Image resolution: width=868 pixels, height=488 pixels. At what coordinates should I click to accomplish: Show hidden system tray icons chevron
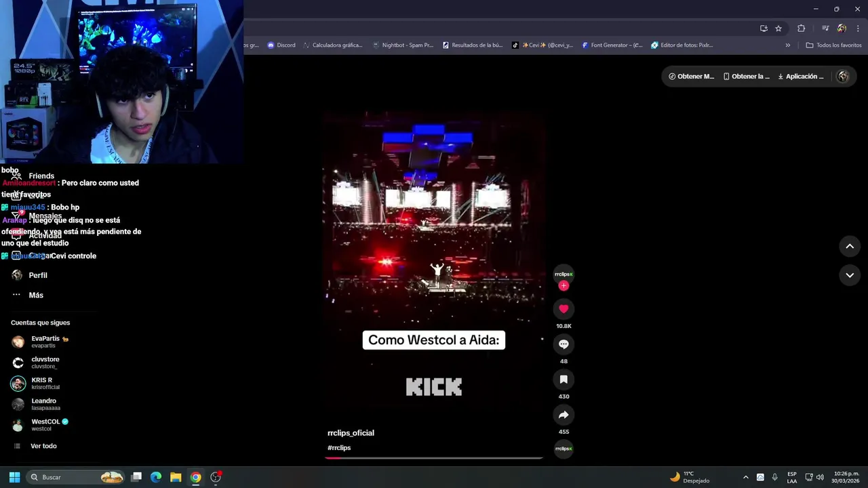(x=746, y=477)
